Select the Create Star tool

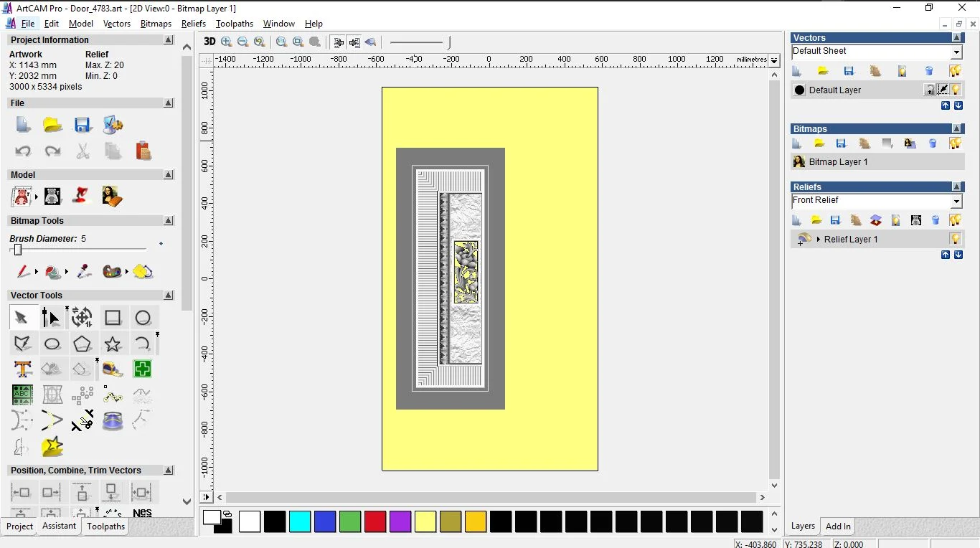tap(113, 343)
